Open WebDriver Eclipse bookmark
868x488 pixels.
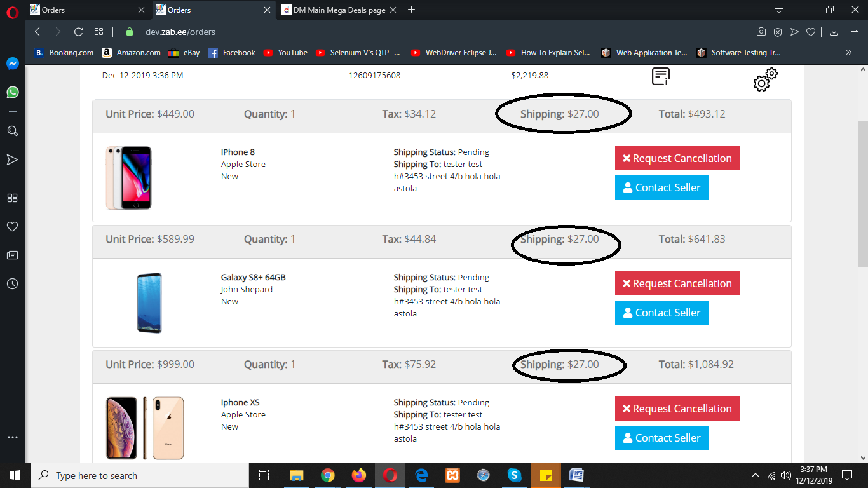[x=454, y=53]
